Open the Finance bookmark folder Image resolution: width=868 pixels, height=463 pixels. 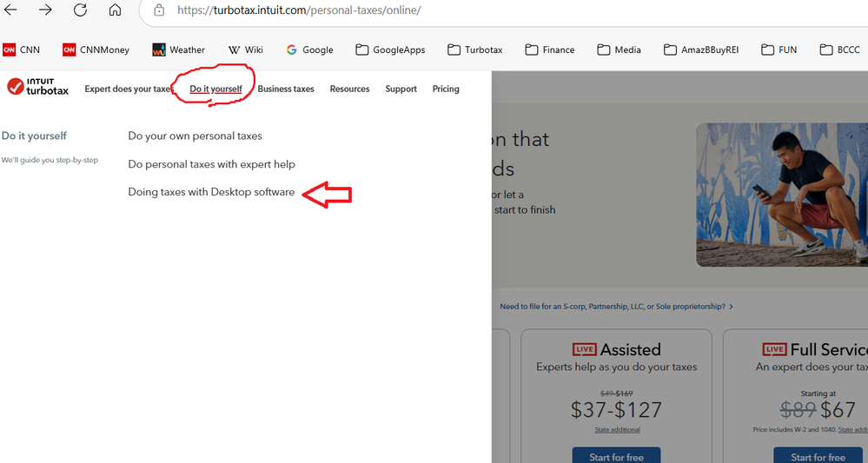pos(550,50)
